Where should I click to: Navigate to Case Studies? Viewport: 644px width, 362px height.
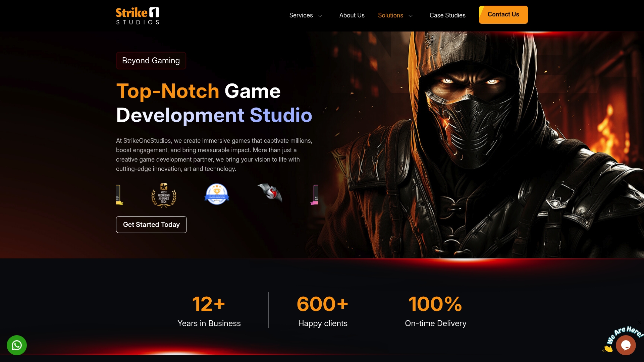pyautogui.click(x=447, y=15)
